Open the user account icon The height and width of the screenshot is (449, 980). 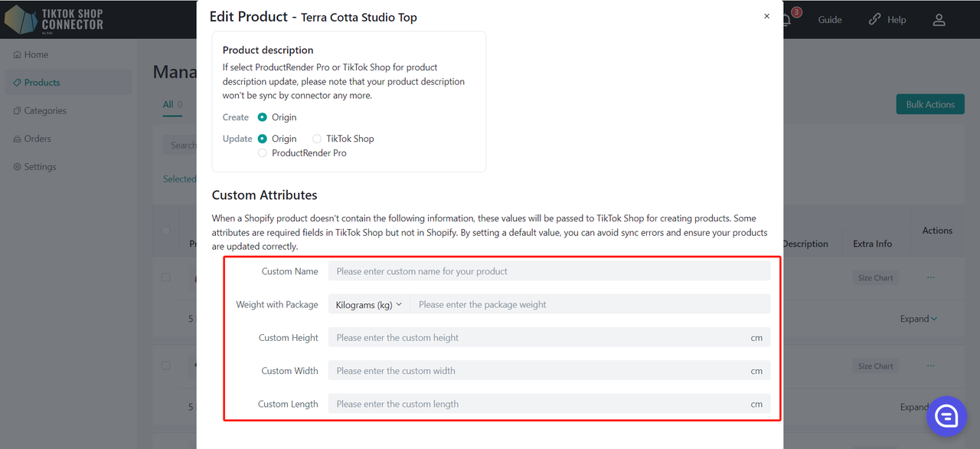coord(939,20)
